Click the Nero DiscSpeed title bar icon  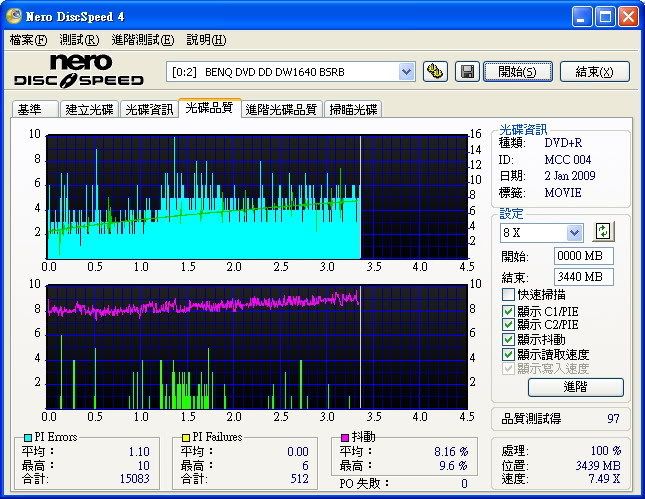point(13,16)
